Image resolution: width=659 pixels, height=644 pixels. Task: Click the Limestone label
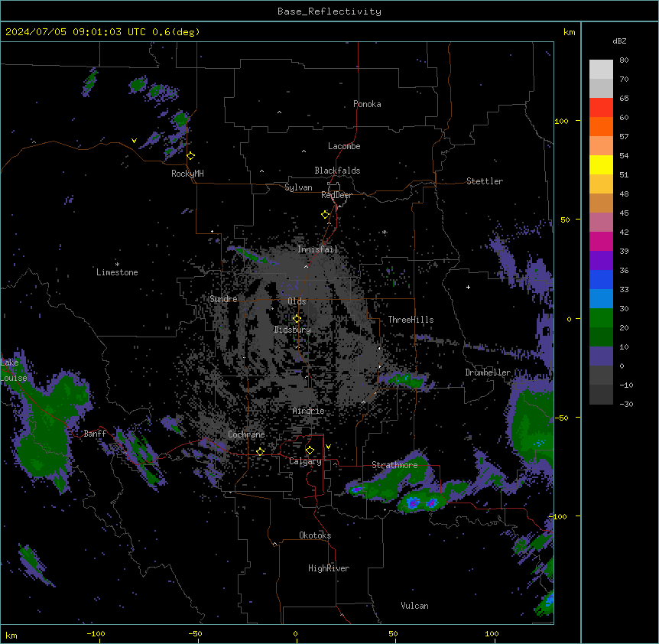point(117,272)
